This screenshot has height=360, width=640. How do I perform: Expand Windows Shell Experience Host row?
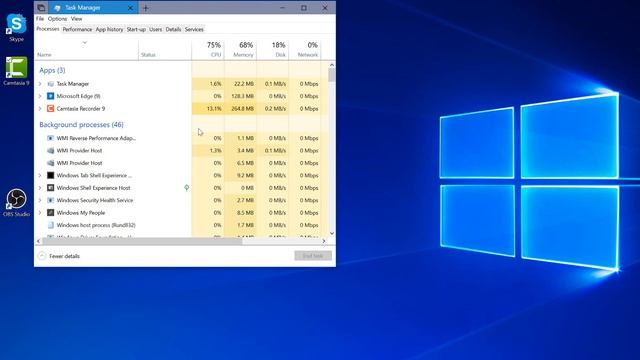point(40,188)
